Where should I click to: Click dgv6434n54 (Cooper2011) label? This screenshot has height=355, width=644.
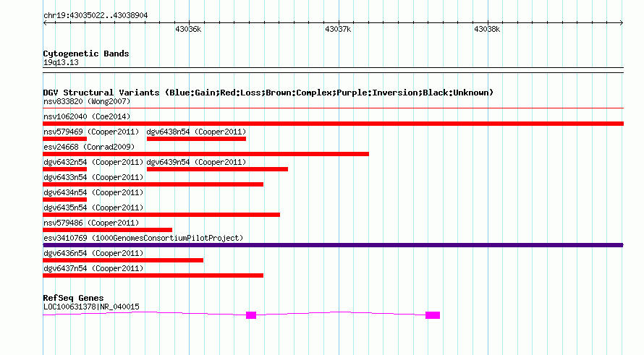click(x=93, y=192)
